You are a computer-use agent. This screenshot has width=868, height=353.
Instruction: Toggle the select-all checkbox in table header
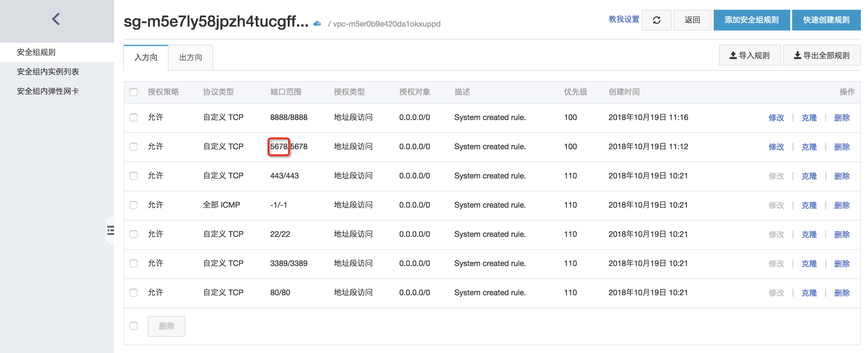point(134,92)
